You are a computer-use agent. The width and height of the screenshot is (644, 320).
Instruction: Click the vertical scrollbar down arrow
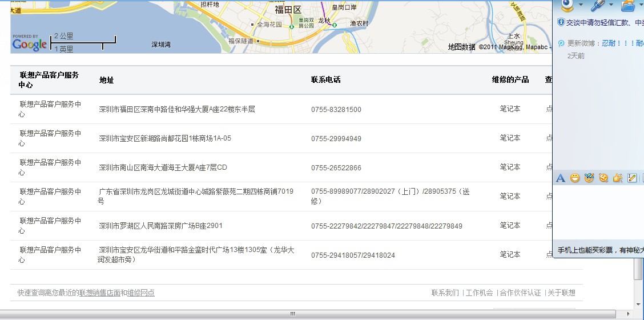(638, 305)
